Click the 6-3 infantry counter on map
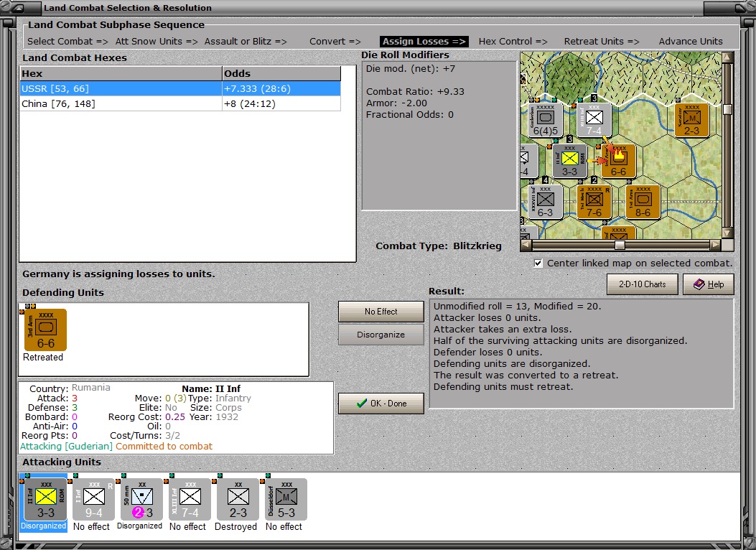This screenshot has height=550, width=756. tap(546, 202)
